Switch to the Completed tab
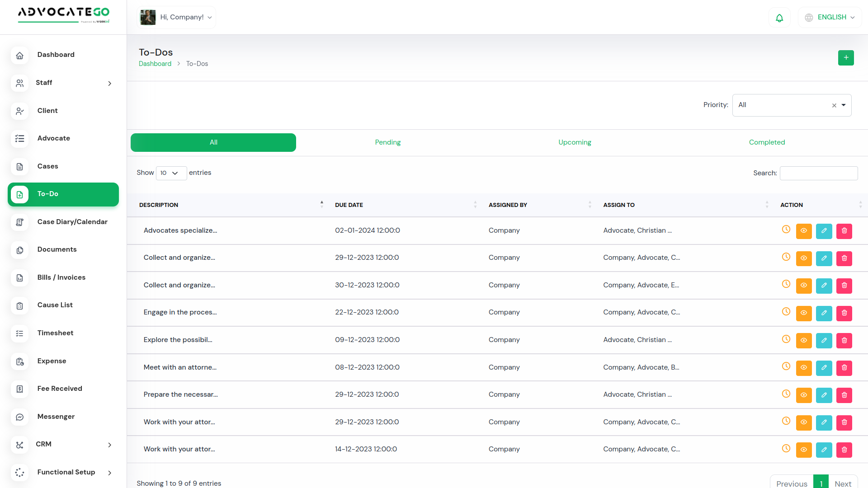The width and height of the screenshot is (868, 488). tap(767, 142)
